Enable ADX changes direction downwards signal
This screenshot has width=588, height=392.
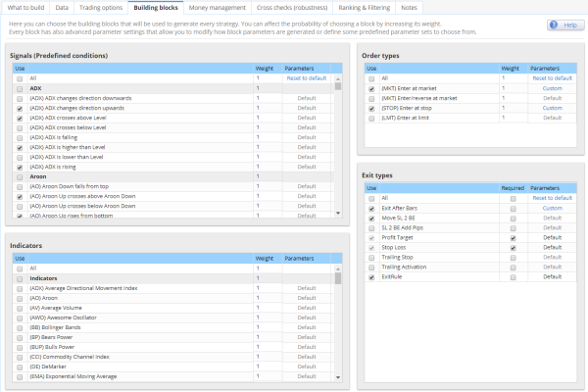click(20, 99)
